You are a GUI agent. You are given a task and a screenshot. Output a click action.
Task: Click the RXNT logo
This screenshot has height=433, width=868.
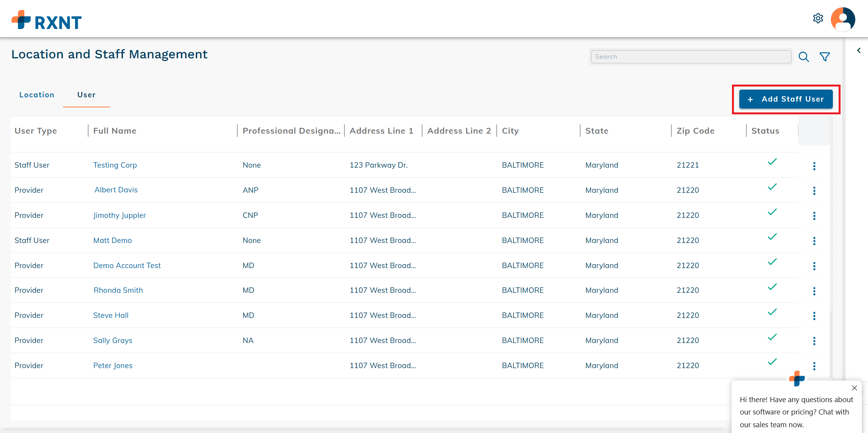(x=47, y=21)
